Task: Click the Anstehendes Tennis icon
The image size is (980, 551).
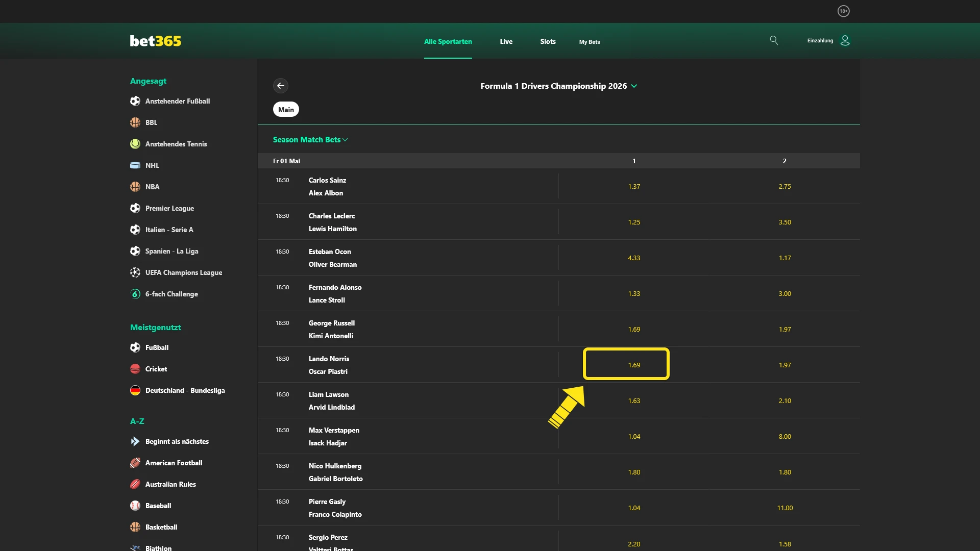Action: click(135, 144)
